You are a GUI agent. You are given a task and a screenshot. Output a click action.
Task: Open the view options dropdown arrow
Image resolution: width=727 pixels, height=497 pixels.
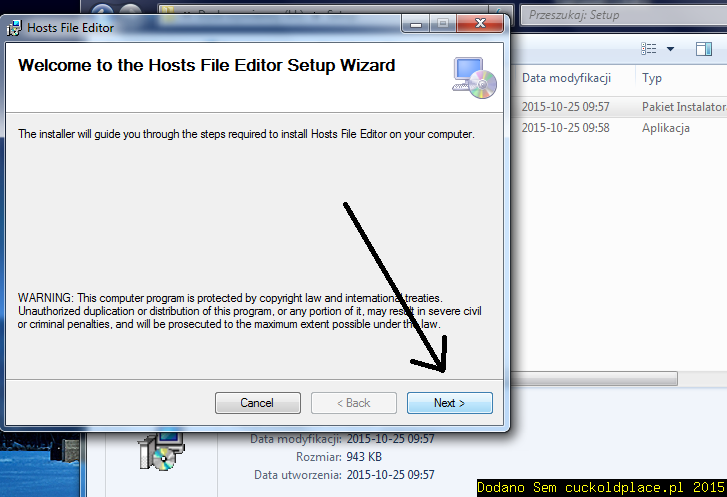670,49
